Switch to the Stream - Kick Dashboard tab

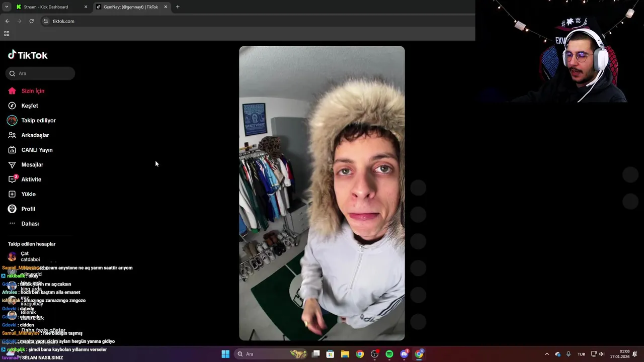click(52, 7)
